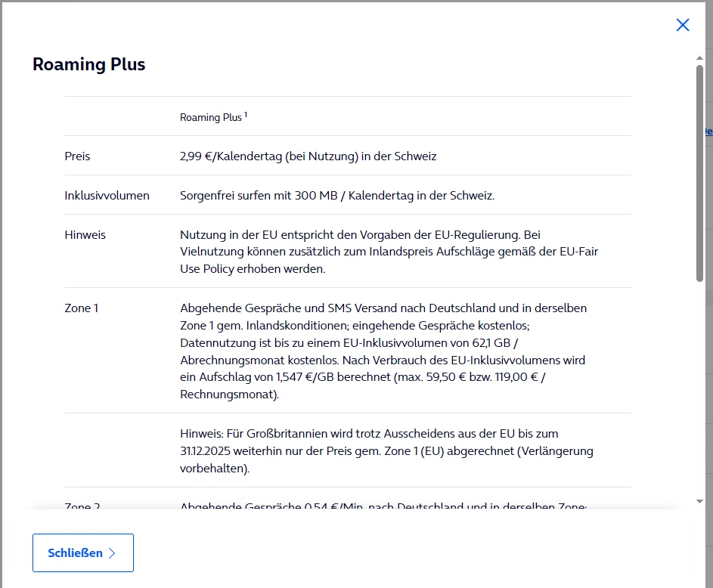Screen dimensions: 713x588
Task: Click the 300 MB / Kalendertag description
Action: tap(336, 196)
